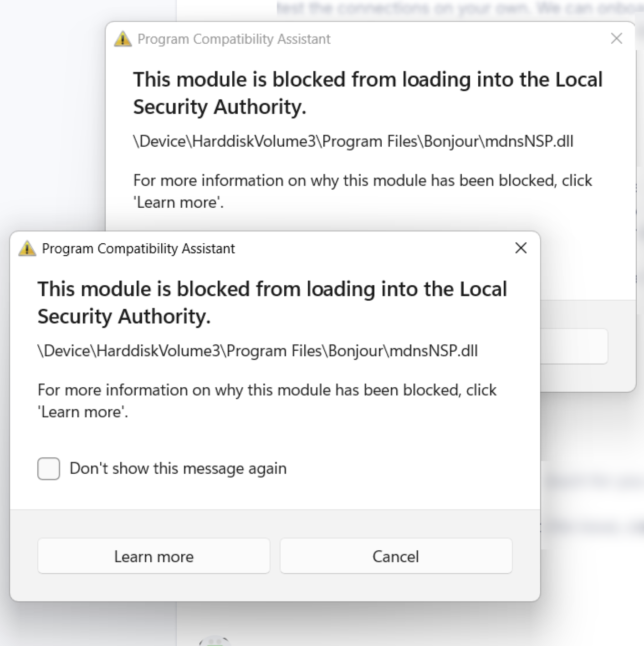Click the mdnsNSP.dll path in the back dialog
This screenshot has height=646, width=644.
click(353, 141)
